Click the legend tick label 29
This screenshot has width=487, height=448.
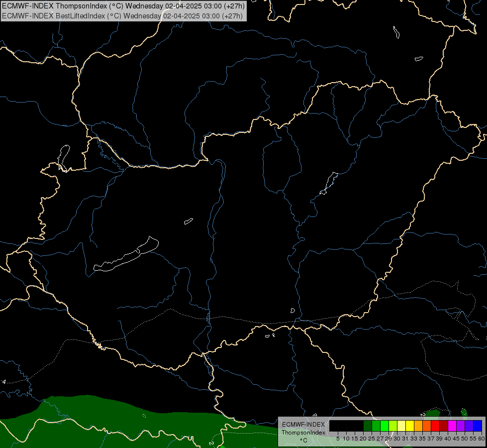(x=389, y=439)
